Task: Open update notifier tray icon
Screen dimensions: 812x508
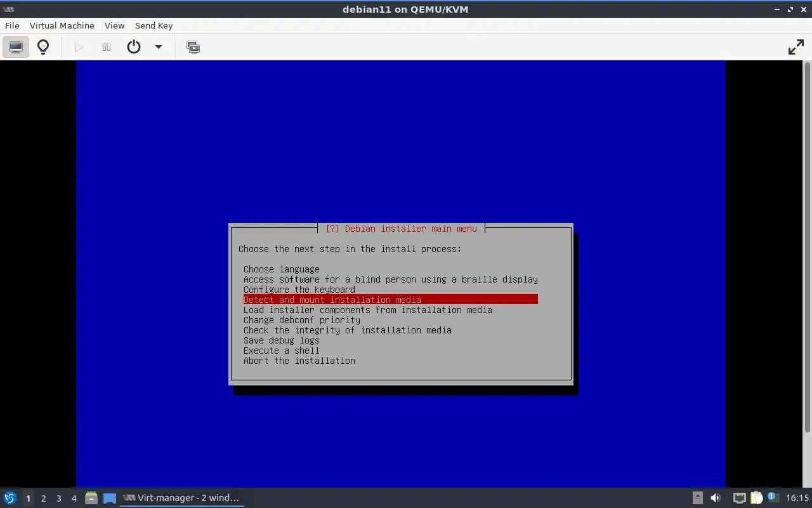Action: click(x=773, y=498)
